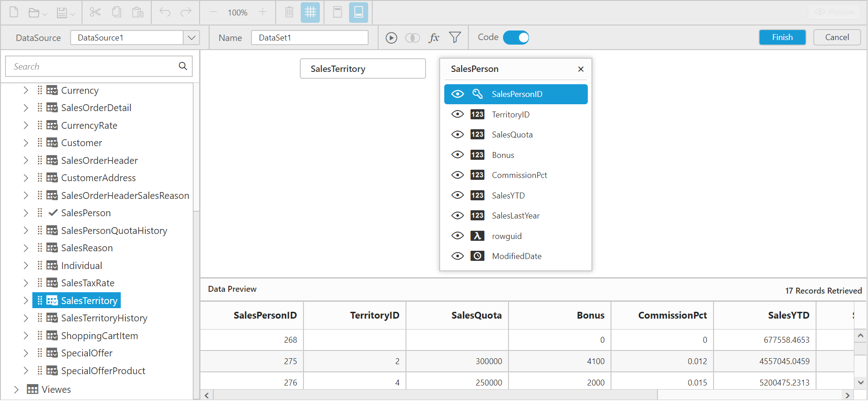This screenshot has height=401, width=868.
Task: Select the SalesQuota field in SalesPerson
Action: [512, 135]
